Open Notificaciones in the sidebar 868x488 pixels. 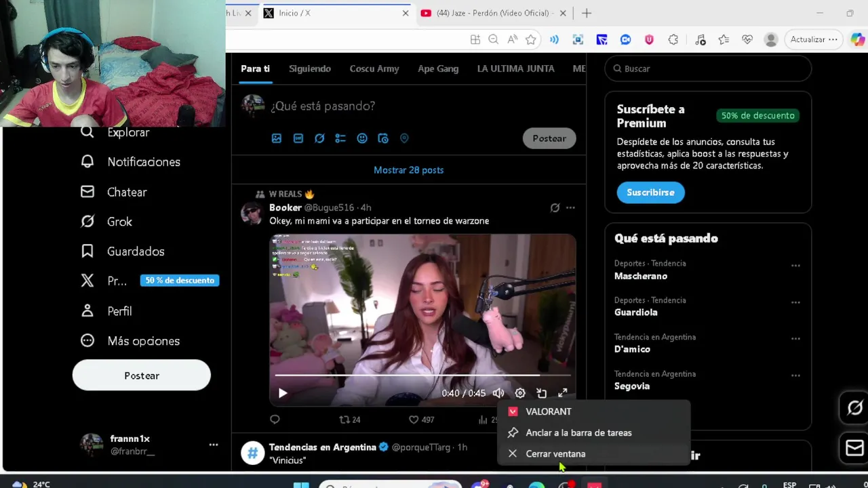pos(131,162)
